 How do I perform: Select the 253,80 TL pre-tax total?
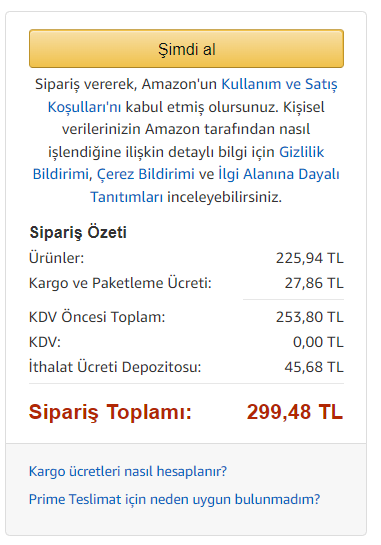click(309, 317)
